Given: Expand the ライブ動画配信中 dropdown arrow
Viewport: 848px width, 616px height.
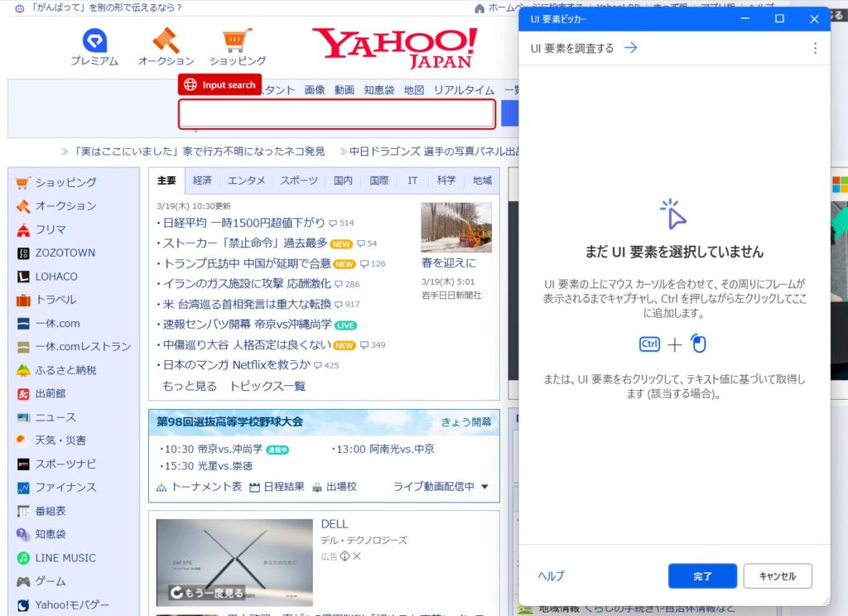Looking at the screenshot, I should pos(484,487).
